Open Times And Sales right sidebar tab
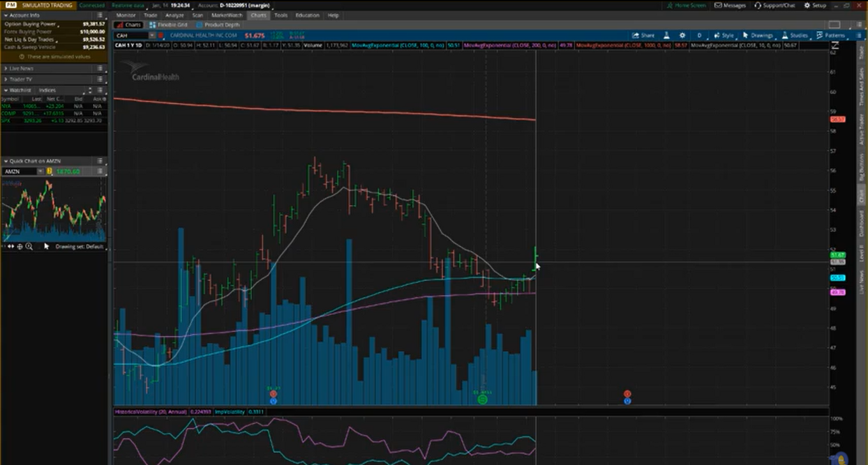This screenshot has height=465, width=868. (x=860, y=87)
